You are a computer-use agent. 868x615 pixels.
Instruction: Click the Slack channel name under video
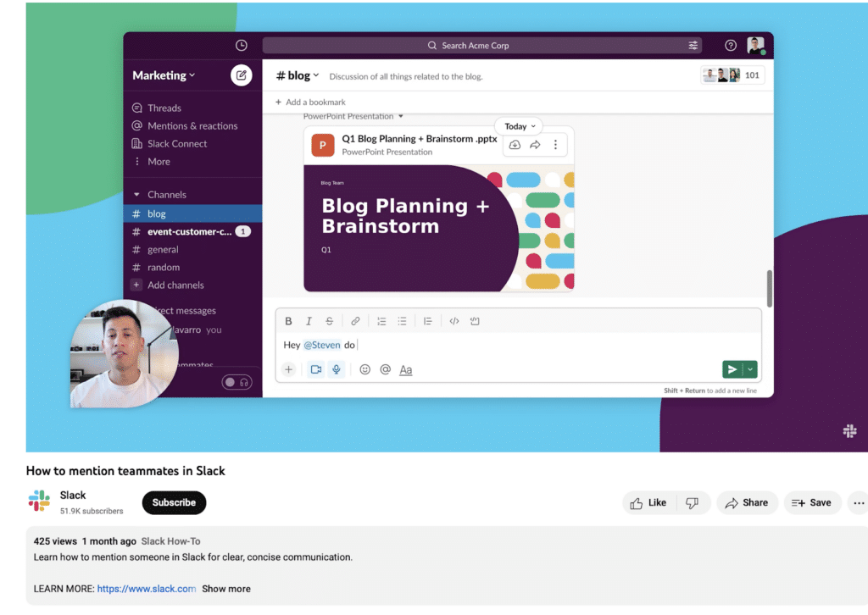pyautogui.click(x=73, y=495)
